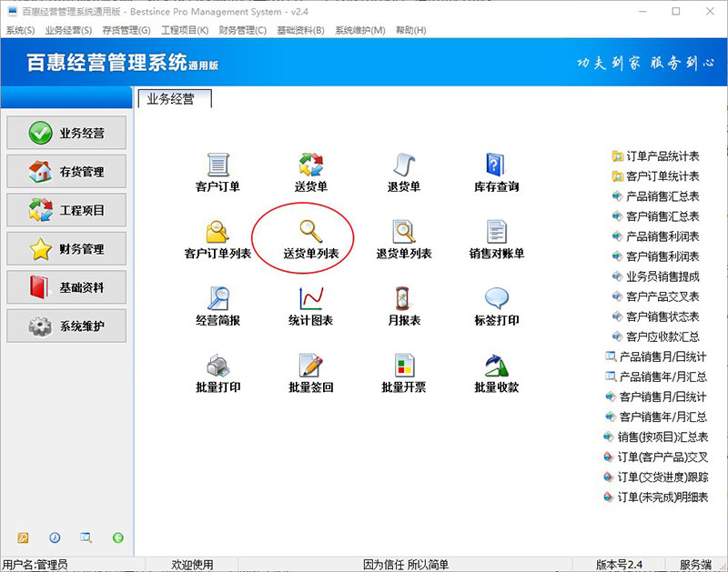Open the 订单(交货进度)跟踪 report
The width and height of the screenshot is (728, 572).
[x=655, y=477]
